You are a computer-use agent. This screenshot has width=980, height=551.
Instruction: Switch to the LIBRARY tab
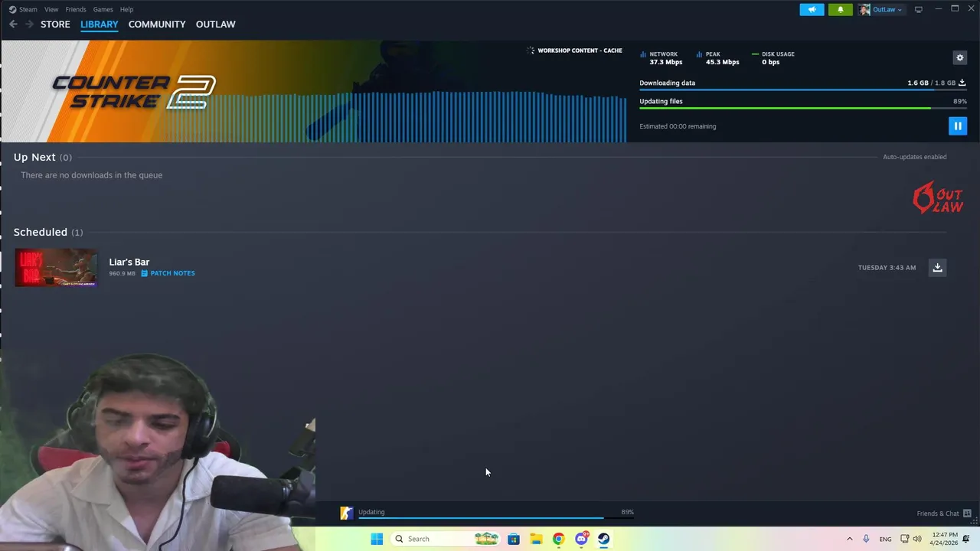[100, 24]
